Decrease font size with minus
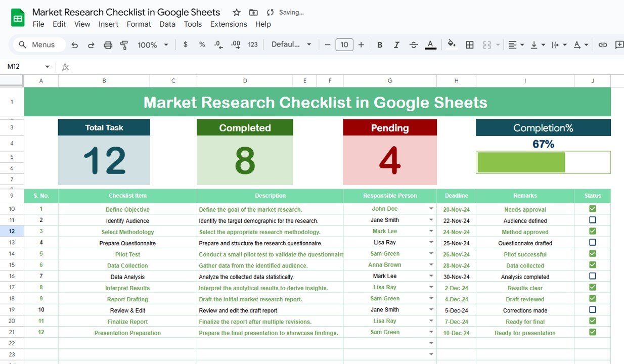The width and height of the screenshot is (624, 364). click(x=327, y=44)
